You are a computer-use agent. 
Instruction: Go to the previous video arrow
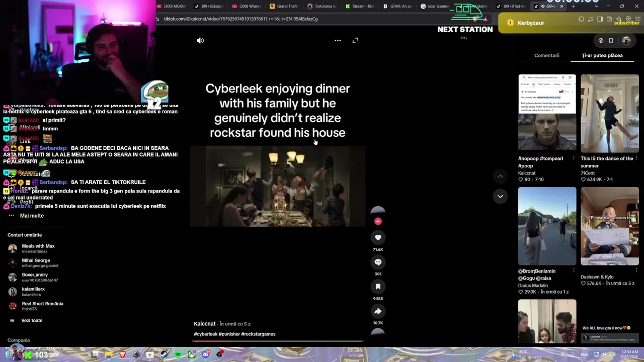pyautogui.click(x=500, y=176)
